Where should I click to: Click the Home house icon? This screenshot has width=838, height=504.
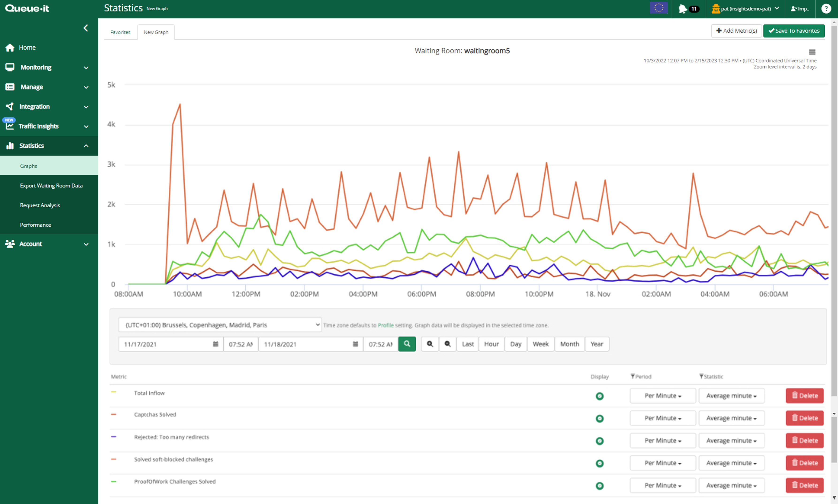pyautogui.click(x=10, y=48)
